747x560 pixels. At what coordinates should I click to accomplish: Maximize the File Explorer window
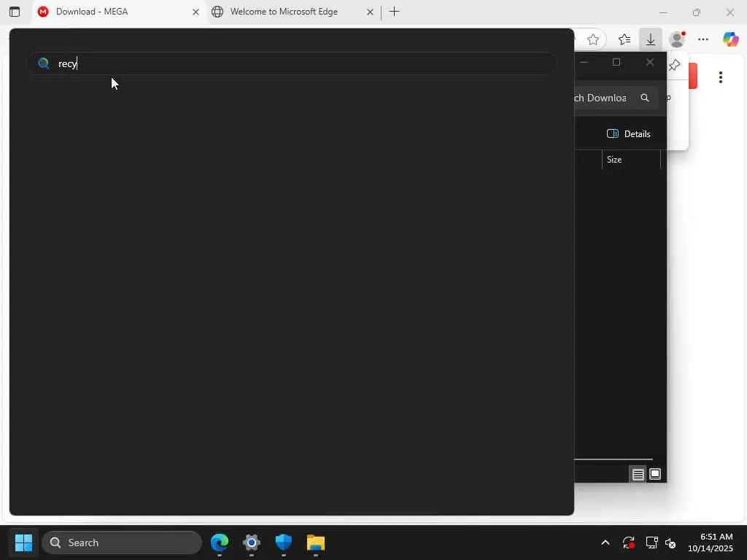(x=616, y=63)
